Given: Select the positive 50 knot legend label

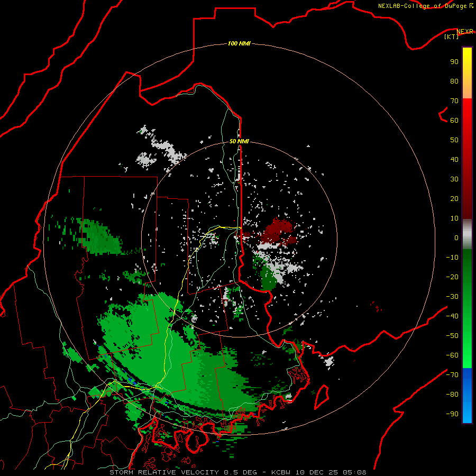Looking at the screenshot, I should (x=454, y=140).
